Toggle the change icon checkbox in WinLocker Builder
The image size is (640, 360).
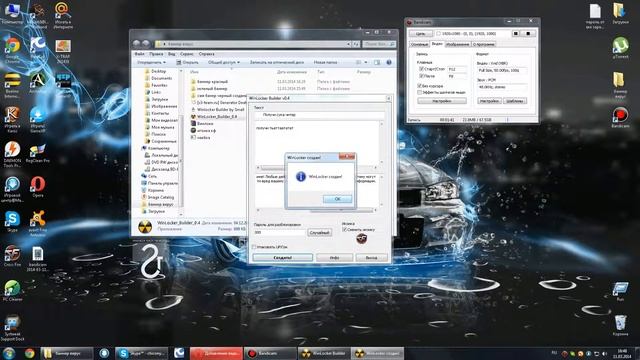click(344, 230)
